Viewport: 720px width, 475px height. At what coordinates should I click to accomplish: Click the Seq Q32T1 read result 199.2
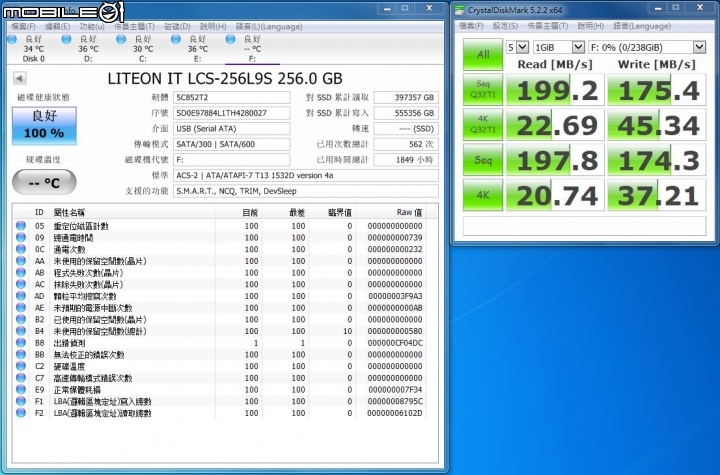coord(555,90)
